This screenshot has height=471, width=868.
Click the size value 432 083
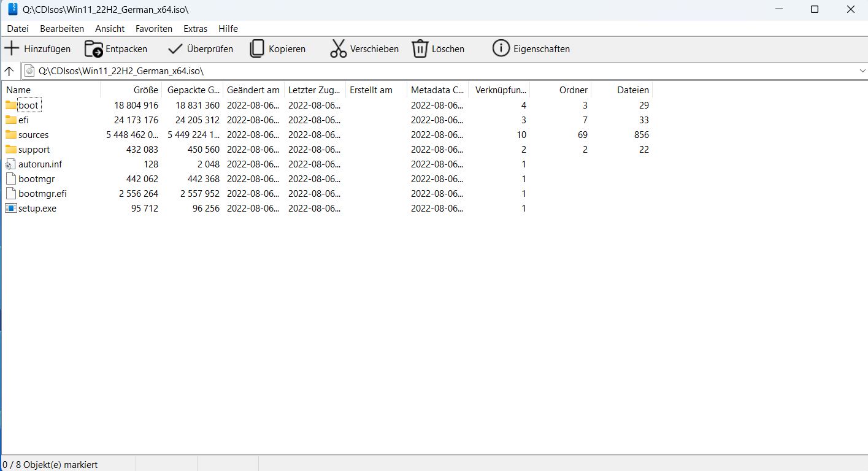click(142, 149)
